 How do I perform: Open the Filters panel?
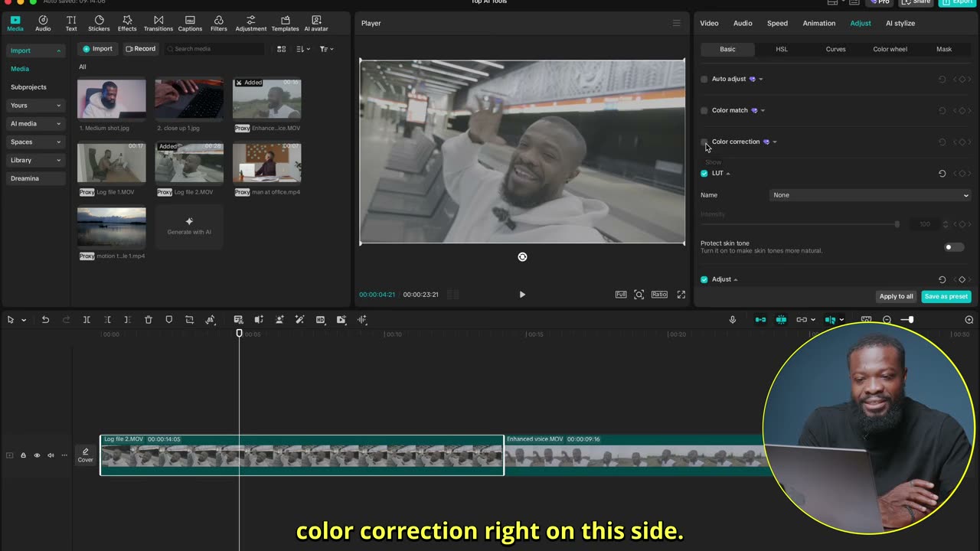coord(219,23)
